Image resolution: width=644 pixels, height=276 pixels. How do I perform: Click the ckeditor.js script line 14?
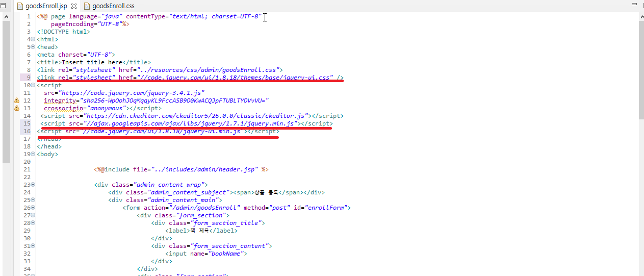192,116
